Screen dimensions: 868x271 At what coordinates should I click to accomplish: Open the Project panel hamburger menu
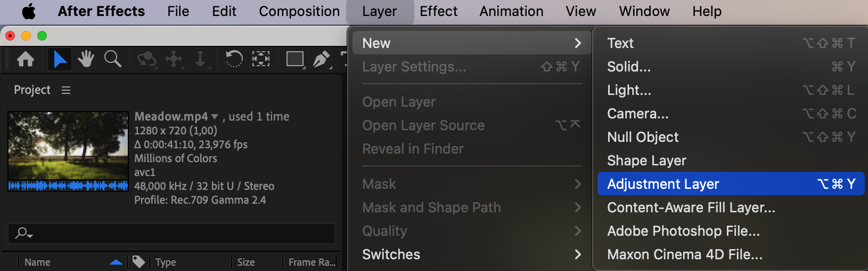(66, 90)
